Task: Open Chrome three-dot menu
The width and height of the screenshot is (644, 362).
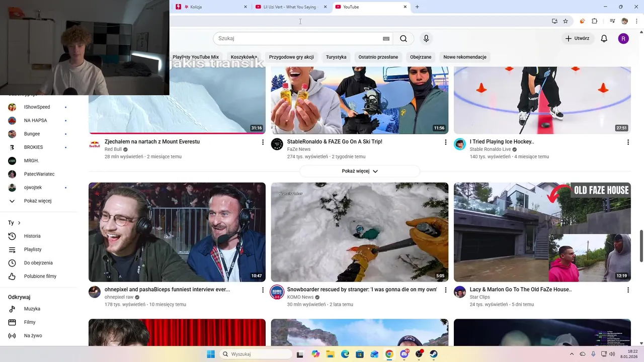Action: pos(636,21)
